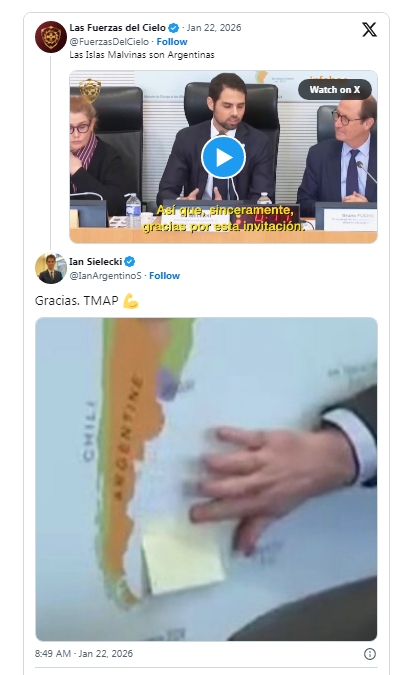
Task: Click Ian Sielecki's verified badge
Action: coord(130,261)
